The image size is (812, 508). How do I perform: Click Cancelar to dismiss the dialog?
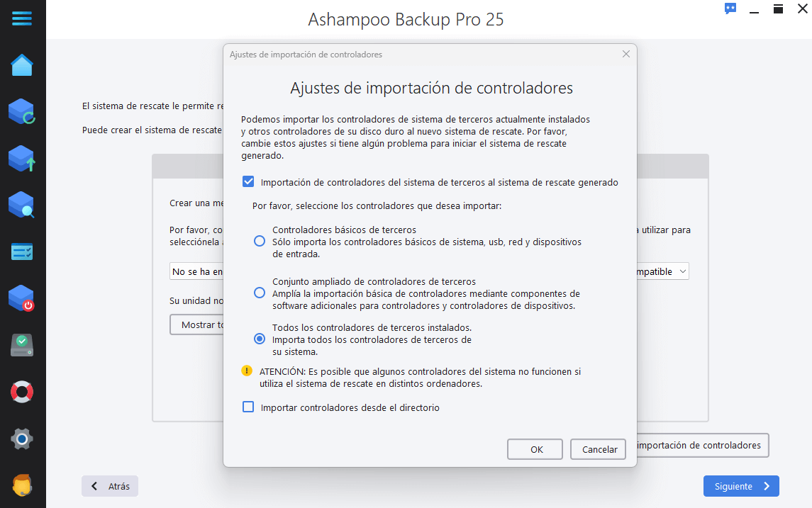click(598, 449)
